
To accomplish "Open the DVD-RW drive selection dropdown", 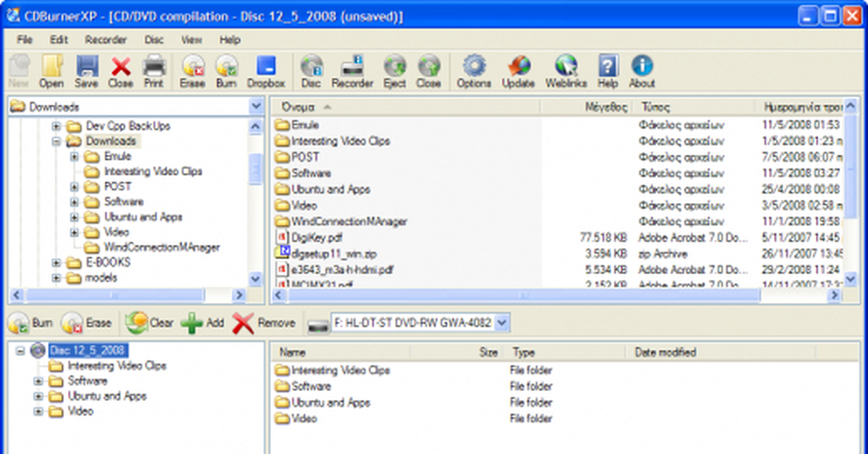I will [x=503, y=322].
